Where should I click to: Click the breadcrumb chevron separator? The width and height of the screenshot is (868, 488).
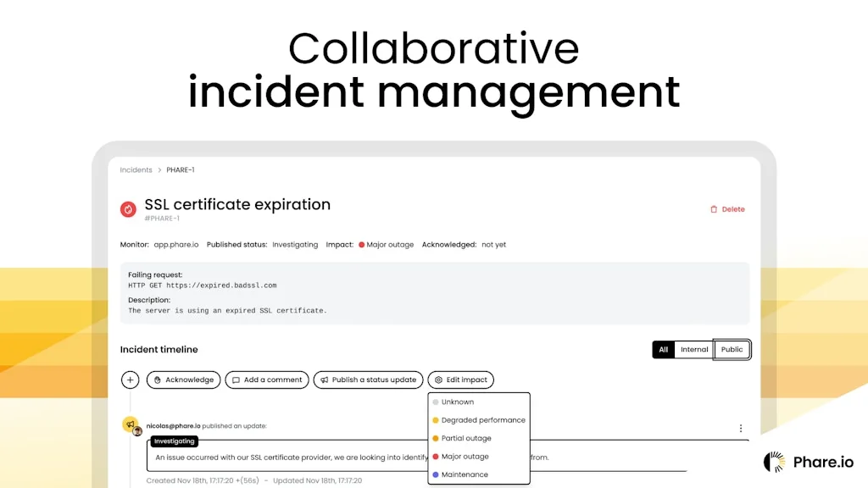pos(159,170)
